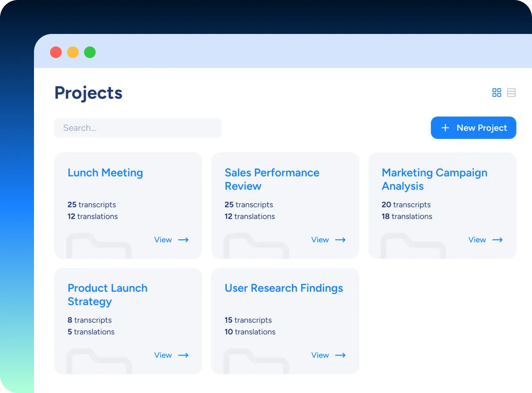Switch to list view layout
The width and height of the screenshot is (532, 393).
click(511, 92)
